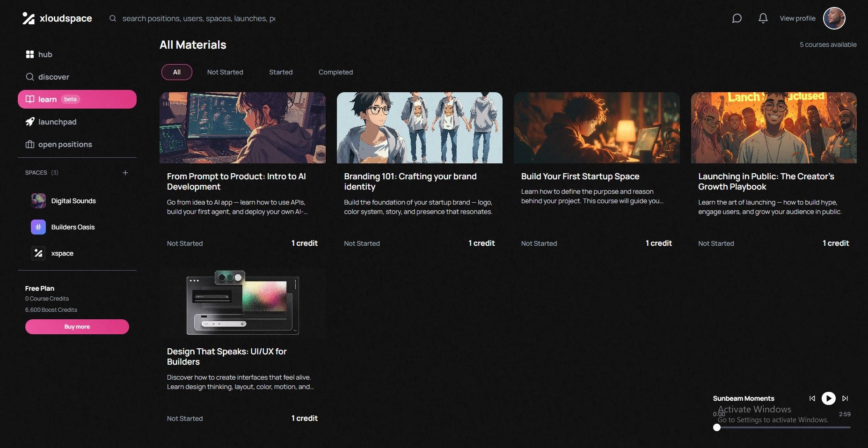Click 'From Prompt to Product' course title
This screenshot has height=448, width=868.
coord(236,182)
